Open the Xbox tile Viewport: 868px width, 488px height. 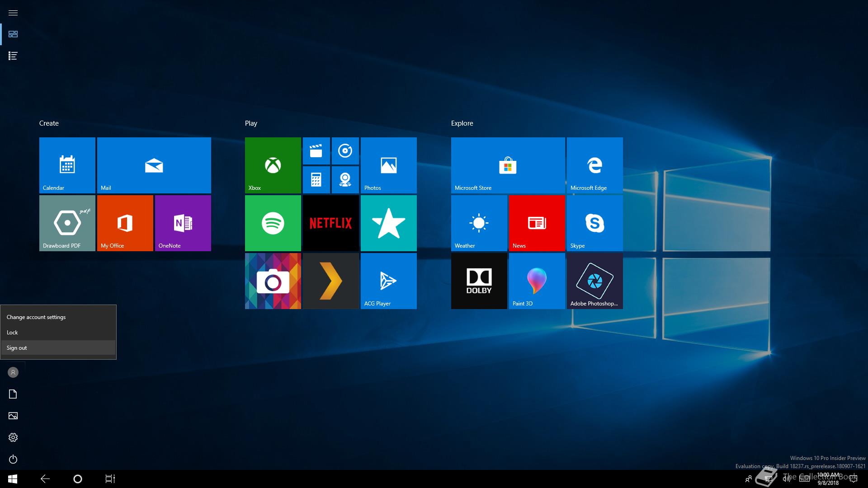point(273,165)
